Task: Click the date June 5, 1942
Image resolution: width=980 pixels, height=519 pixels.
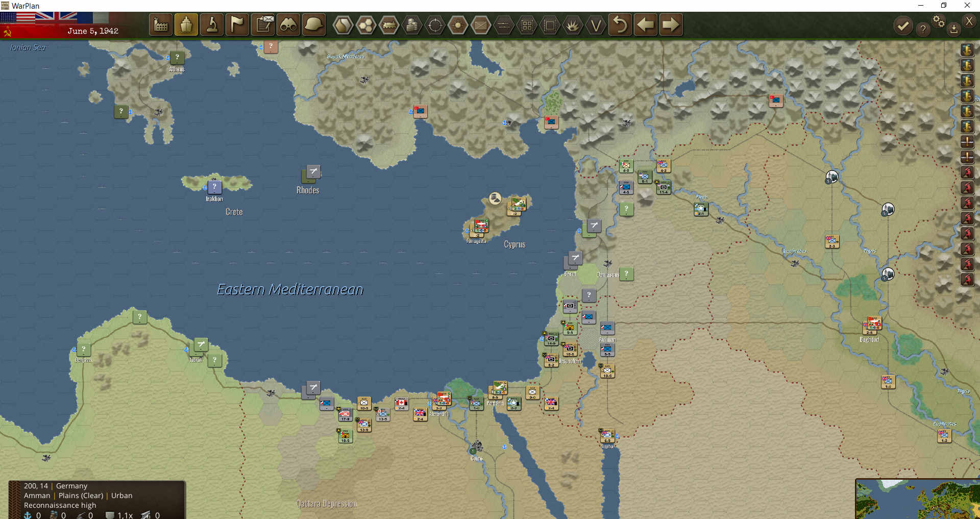Action: [93, 31]
